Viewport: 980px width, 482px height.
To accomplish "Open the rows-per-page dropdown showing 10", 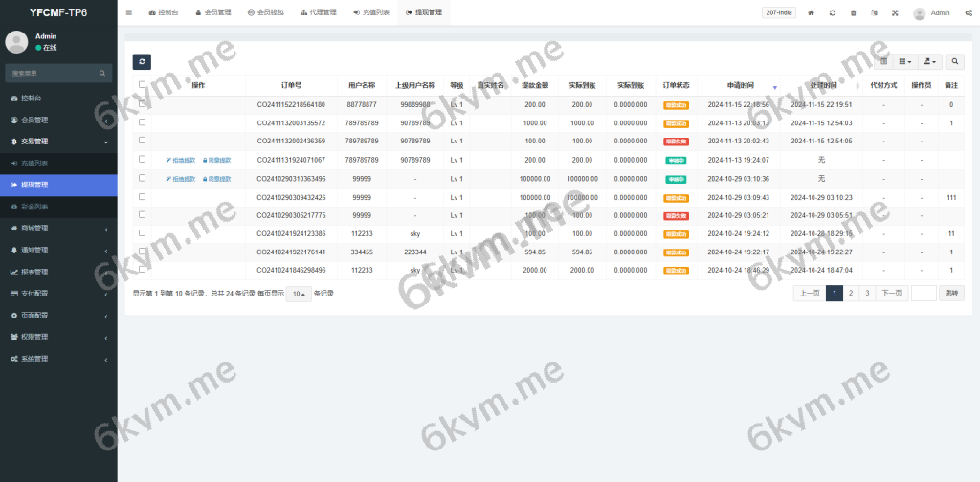I will pos(299,294).
